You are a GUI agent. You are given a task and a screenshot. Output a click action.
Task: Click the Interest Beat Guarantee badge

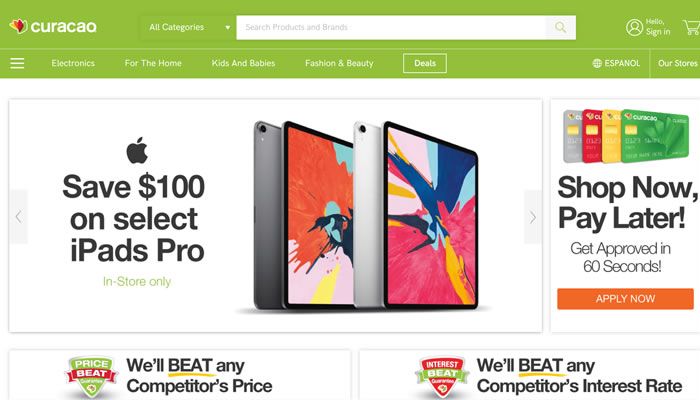[x=442, y=376]
